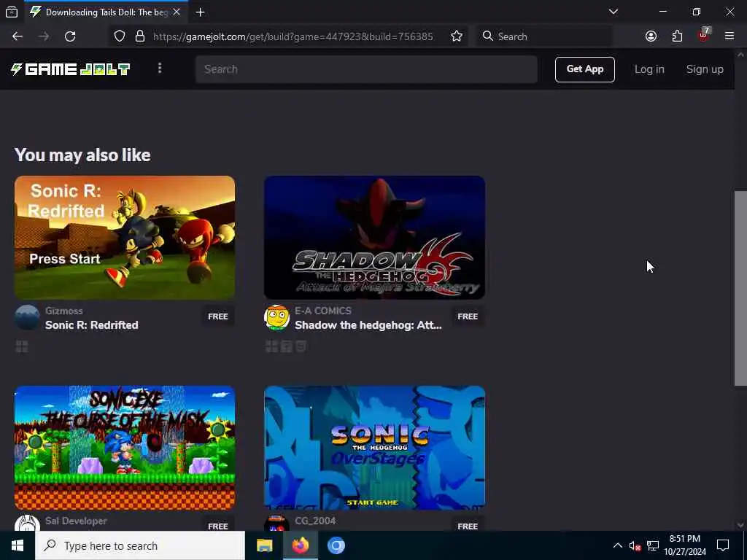The image size is (747, 560).
Task: Open the Firefox hamburger menu
Action: click(x=729, y=36)
